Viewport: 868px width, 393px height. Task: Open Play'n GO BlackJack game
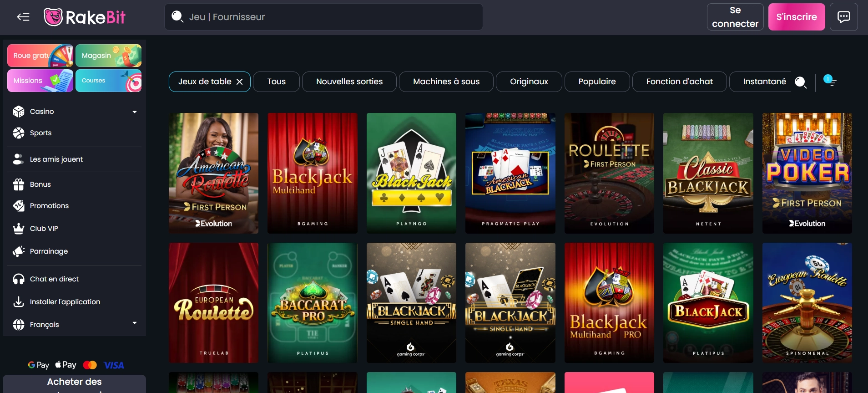click(x=411, y=173)
